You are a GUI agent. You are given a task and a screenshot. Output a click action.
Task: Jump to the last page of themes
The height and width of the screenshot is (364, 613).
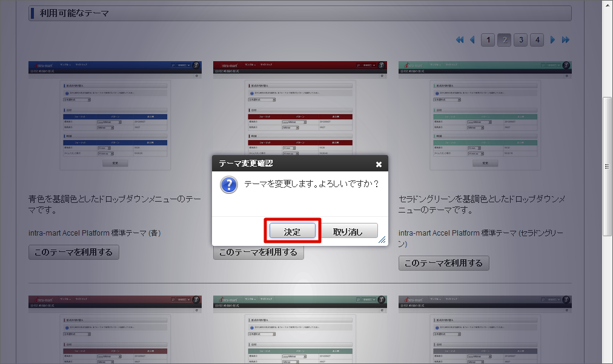pos(565,39)
